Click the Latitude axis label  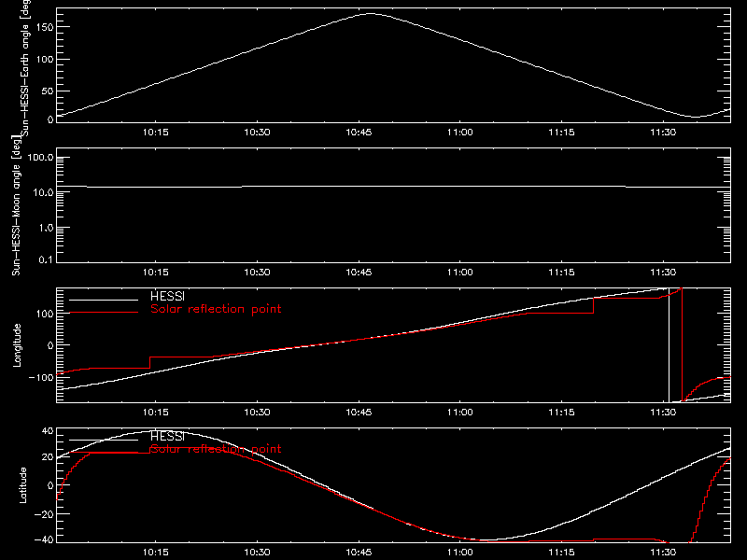pos(22,485)
